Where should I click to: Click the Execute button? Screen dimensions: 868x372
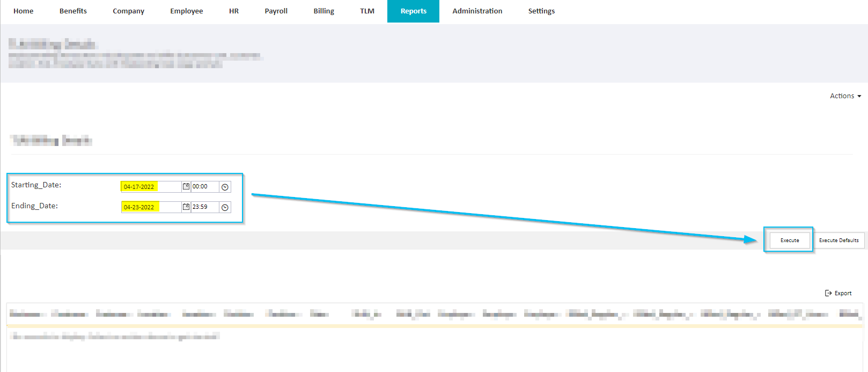click(x=790, y=240)
